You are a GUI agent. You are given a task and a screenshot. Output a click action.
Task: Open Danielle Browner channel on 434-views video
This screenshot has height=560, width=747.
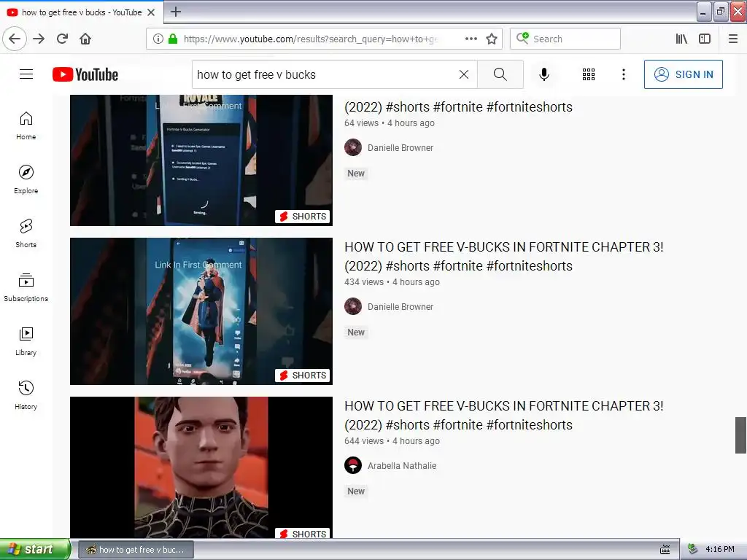pos(400,307)
